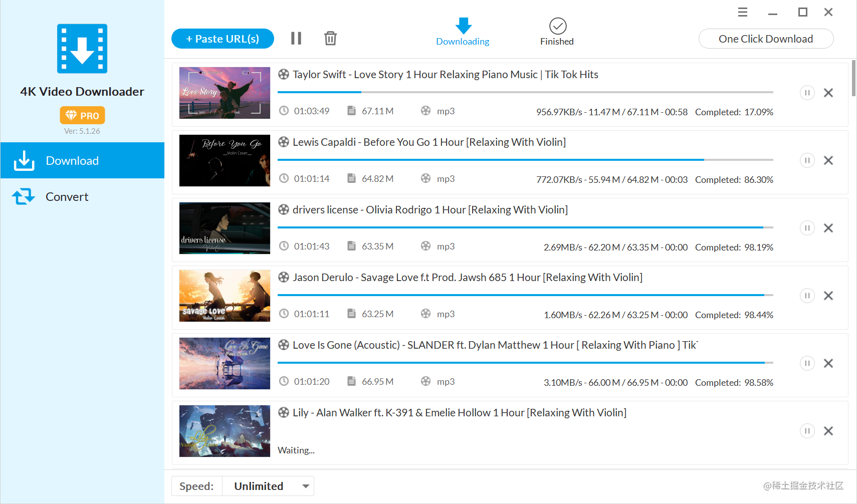Screen dimensions: 857x504
Task: Switch to the Finished tab
Action: [x=557, y=32]
